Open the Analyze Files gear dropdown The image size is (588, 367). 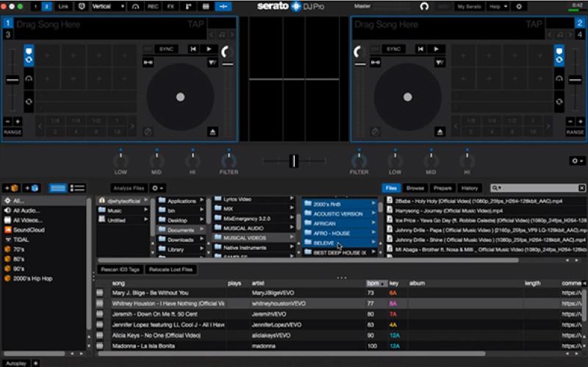click(x=157, y=188)
